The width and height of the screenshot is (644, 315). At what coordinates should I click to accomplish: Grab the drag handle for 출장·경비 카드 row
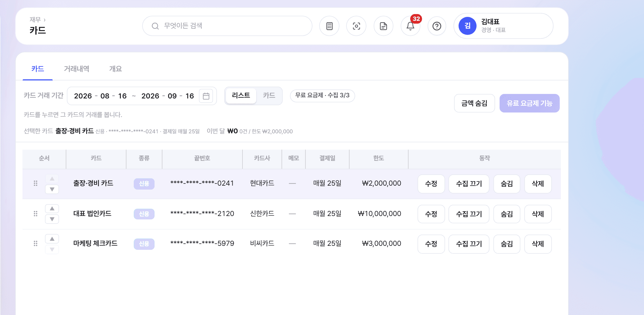click(35, 183)
